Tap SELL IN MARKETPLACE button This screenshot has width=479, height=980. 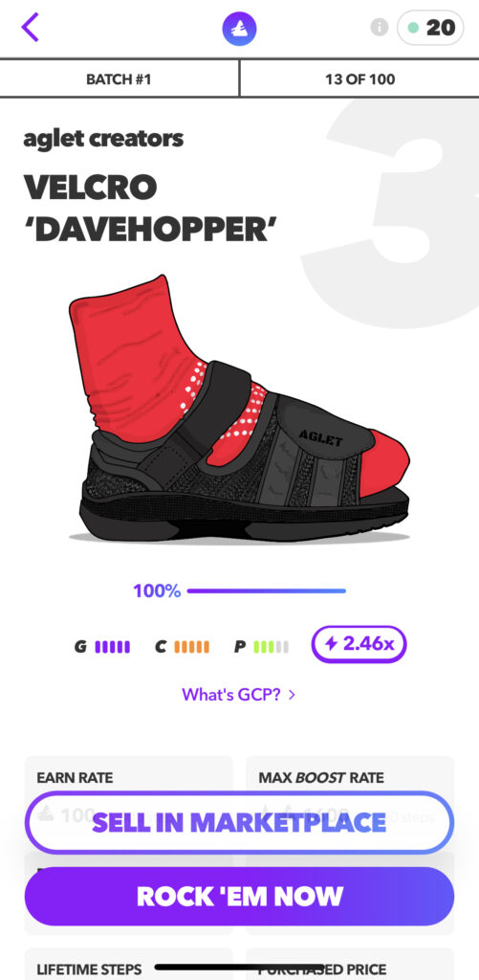tap(239, 822)
